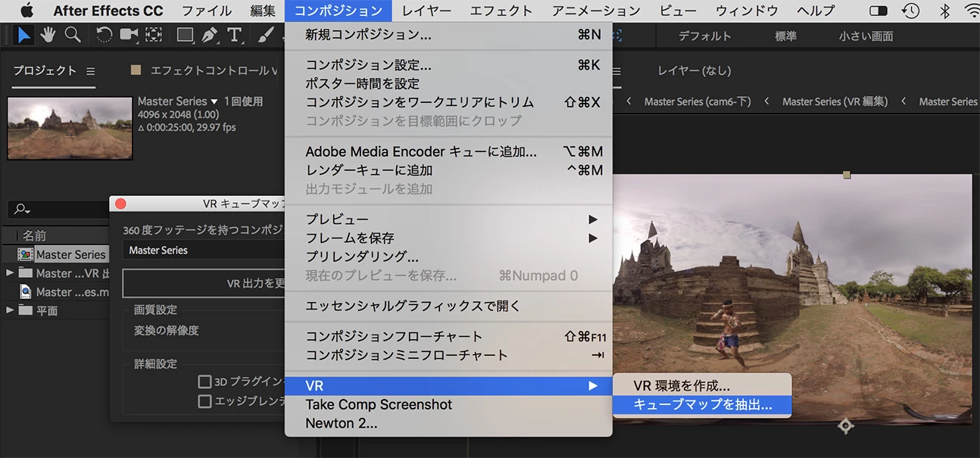
Task: Click the Master ...VR folder icon
Action: pos(26,273)
